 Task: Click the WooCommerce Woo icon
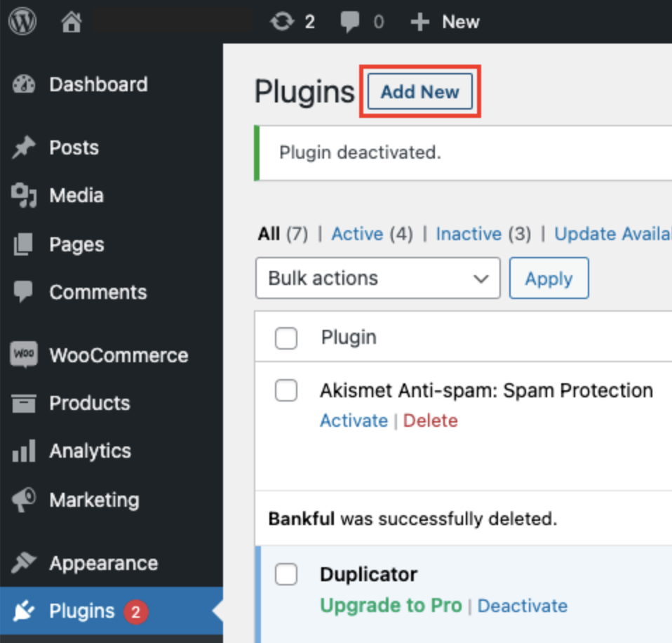(24, 355)
